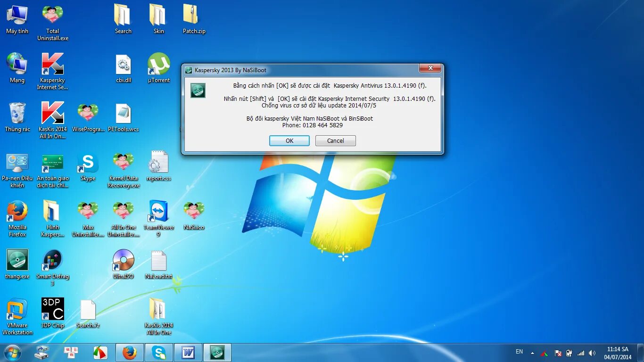Select Kernel Data Recovery.exe icon

(x=123, y=170)
